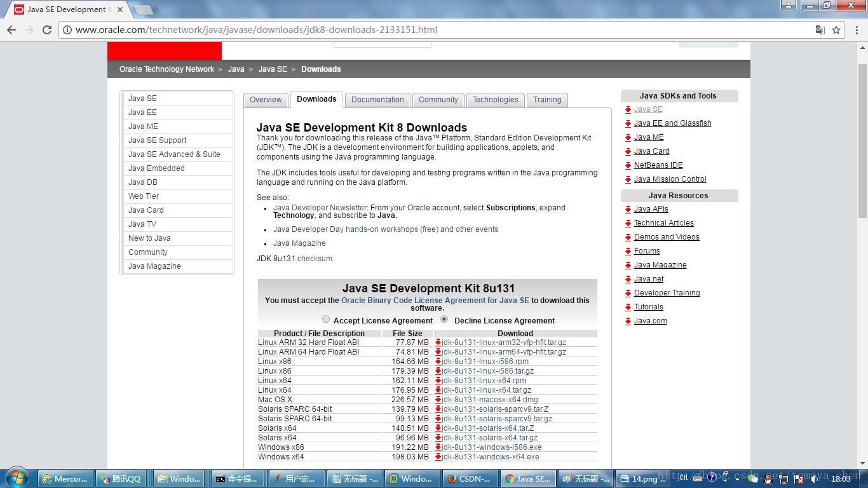The image size is (868, 488).
Task: Open Oracle Binary Code License Agreement link
Action: (435, 301)
